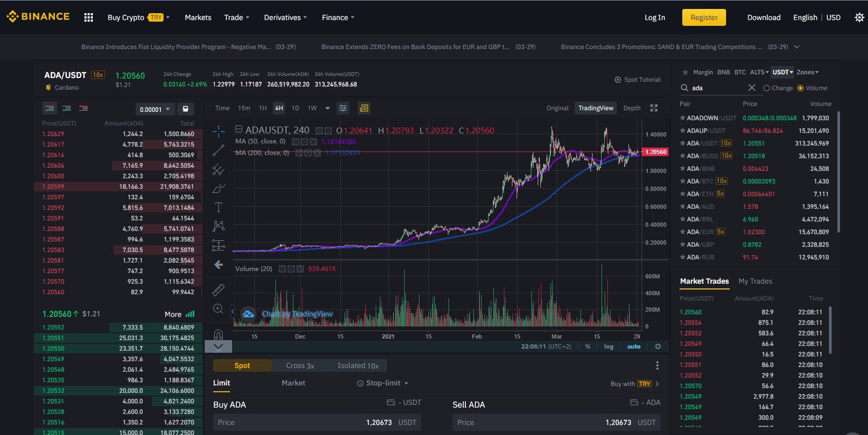Image resolution: width=868 pixels, height=435 pixels.
Task: Expand the more time intervals arrow
Action: pyautogui.click(x=328, y=108)
